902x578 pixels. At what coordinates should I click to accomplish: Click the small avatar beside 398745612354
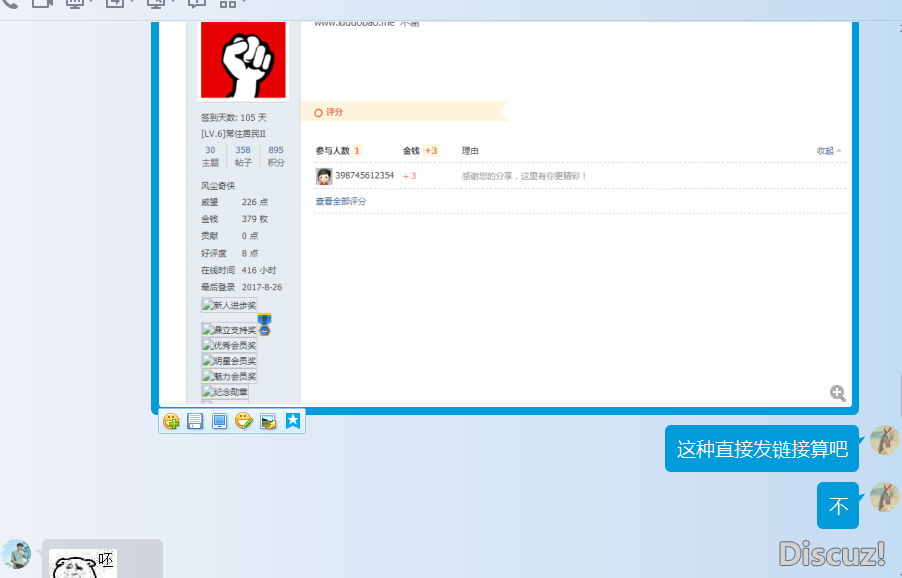pyautogui.click(x=324, y=176)
